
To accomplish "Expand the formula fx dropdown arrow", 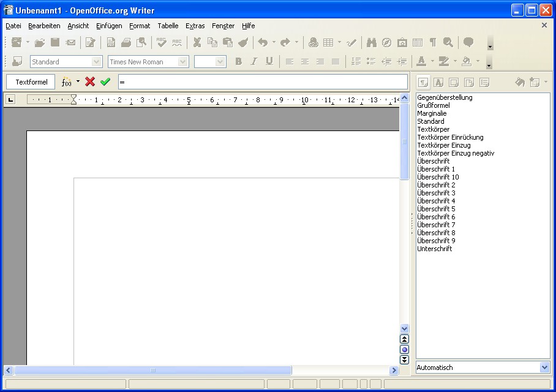I will 78,82.
